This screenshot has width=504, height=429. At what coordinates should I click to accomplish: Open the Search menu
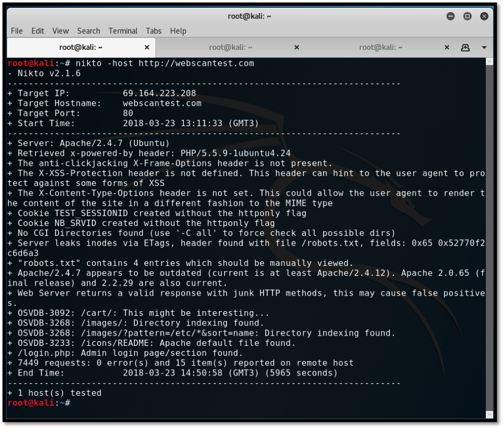(x=89, y=31)
